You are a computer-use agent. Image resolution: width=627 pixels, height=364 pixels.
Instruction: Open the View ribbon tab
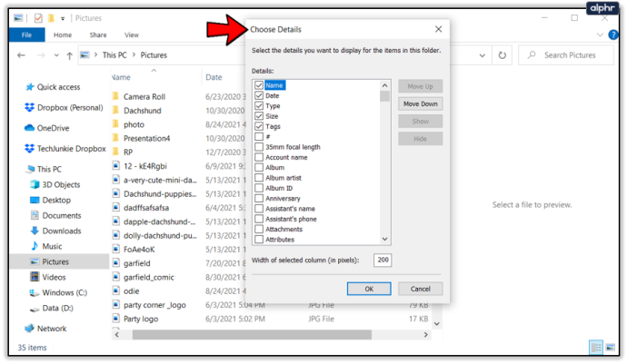point(132,34)
